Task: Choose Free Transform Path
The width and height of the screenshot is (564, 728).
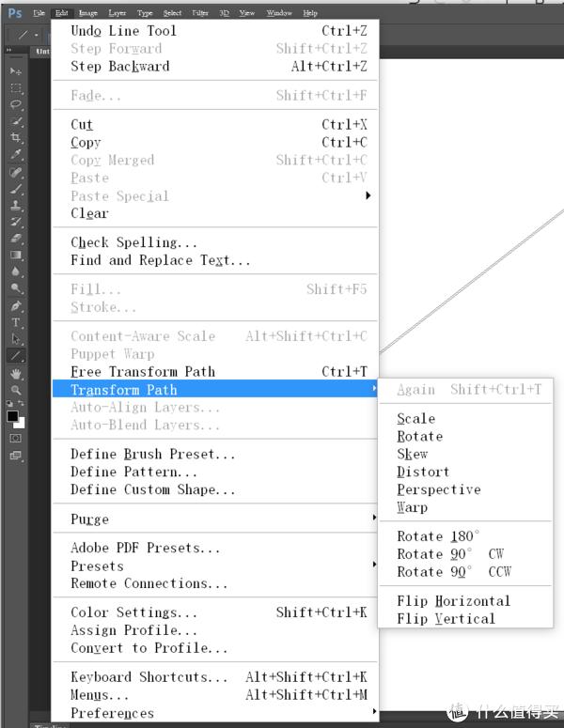Action: tap(215, 371)
